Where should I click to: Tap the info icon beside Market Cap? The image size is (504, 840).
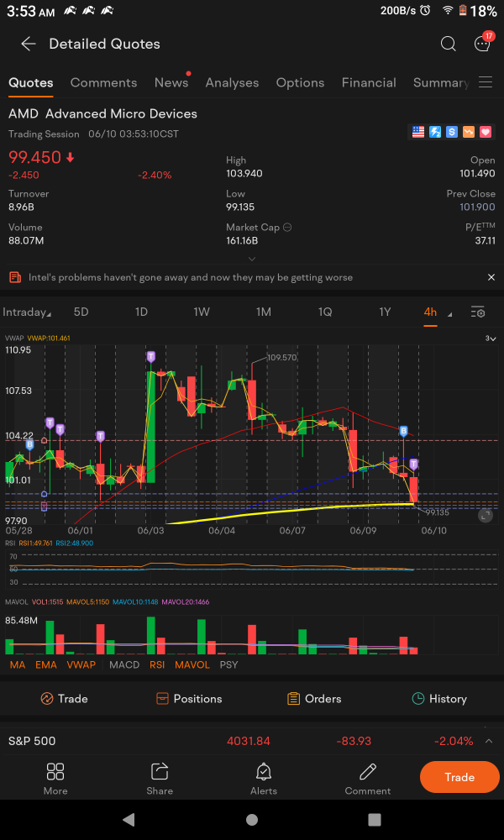[x=287, y=228]
